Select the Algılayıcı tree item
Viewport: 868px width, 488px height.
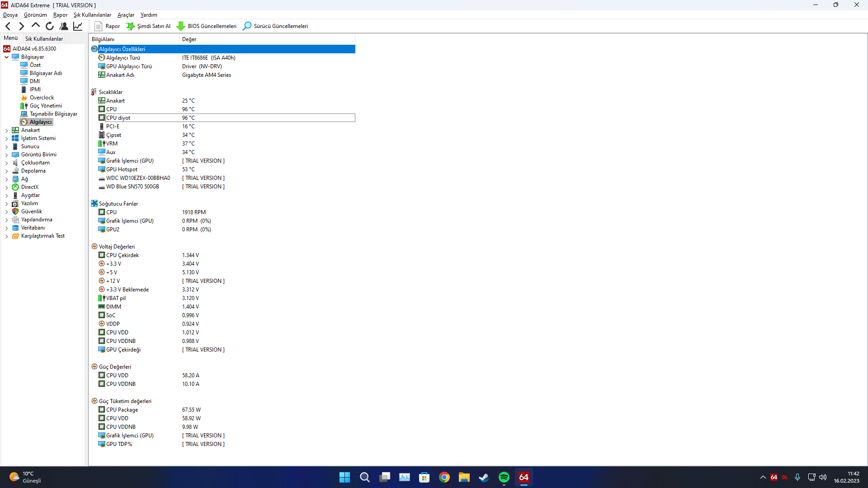(40, 122)
